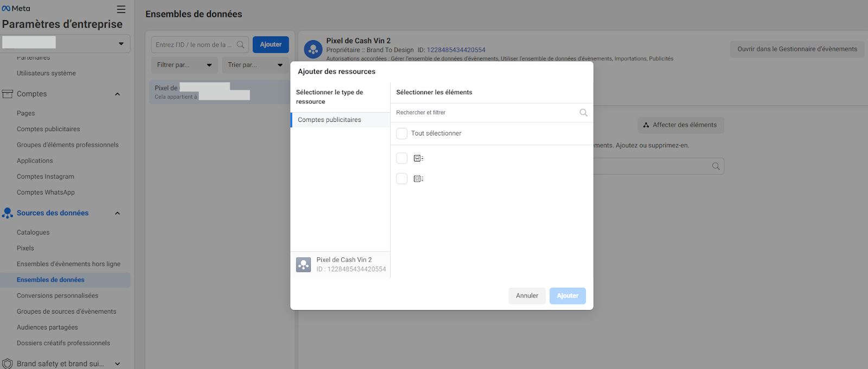
Task: Click the first ad account row icon
Action: click(x=418, y=158)
